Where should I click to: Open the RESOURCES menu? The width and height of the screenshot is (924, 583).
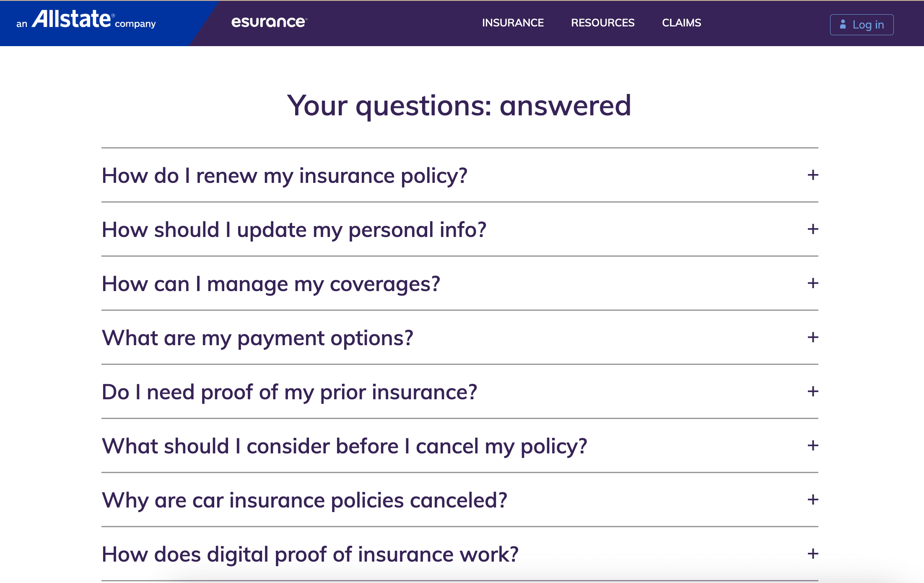[x=602, y=23]
